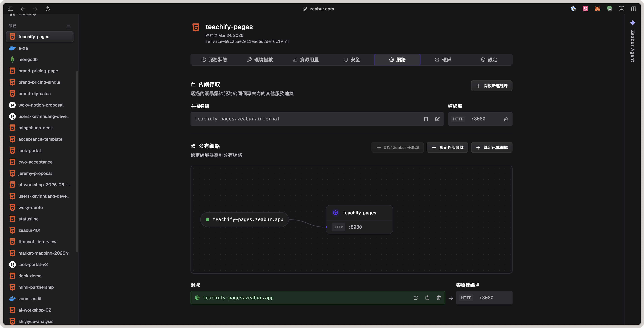Image resolution: width=644 pixels, height=328 pixels.
Task: Switch to the 硬碟 tab
Action: point(443,60)
